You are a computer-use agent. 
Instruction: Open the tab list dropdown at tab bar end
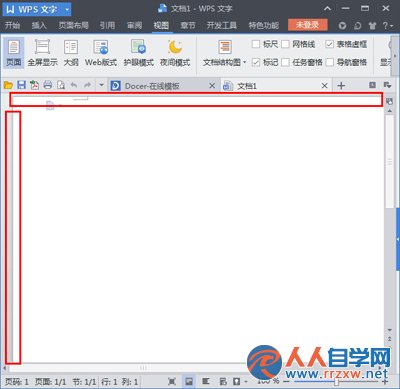pyautogui.click(x=387, y=85)
